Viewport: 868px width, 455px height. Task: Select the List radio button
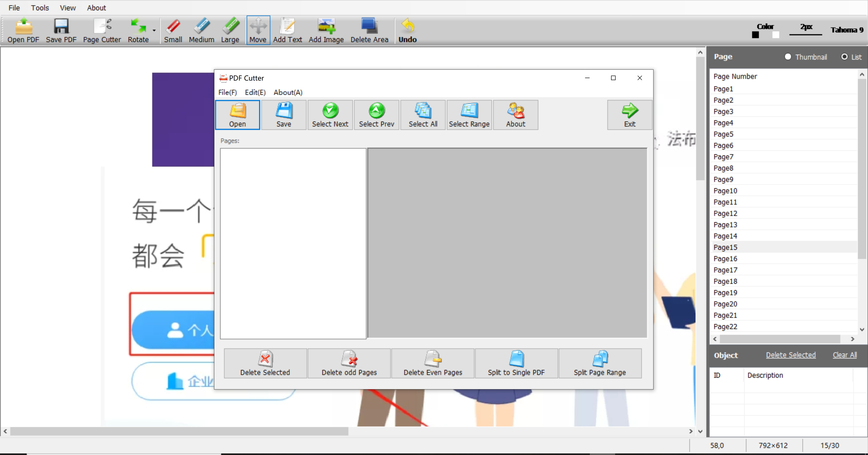point(844,57)
